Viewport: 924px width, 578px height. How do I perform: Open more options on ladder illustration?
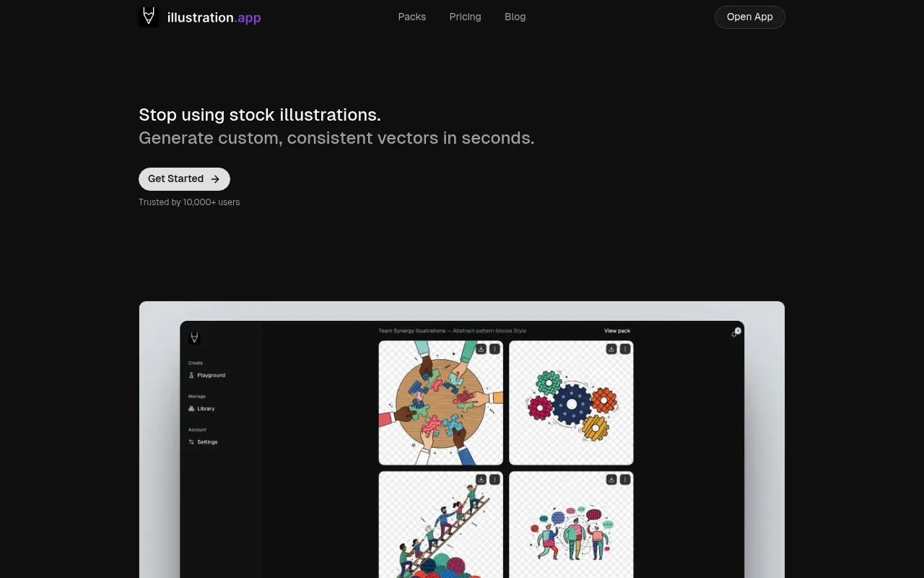point(494,480)
